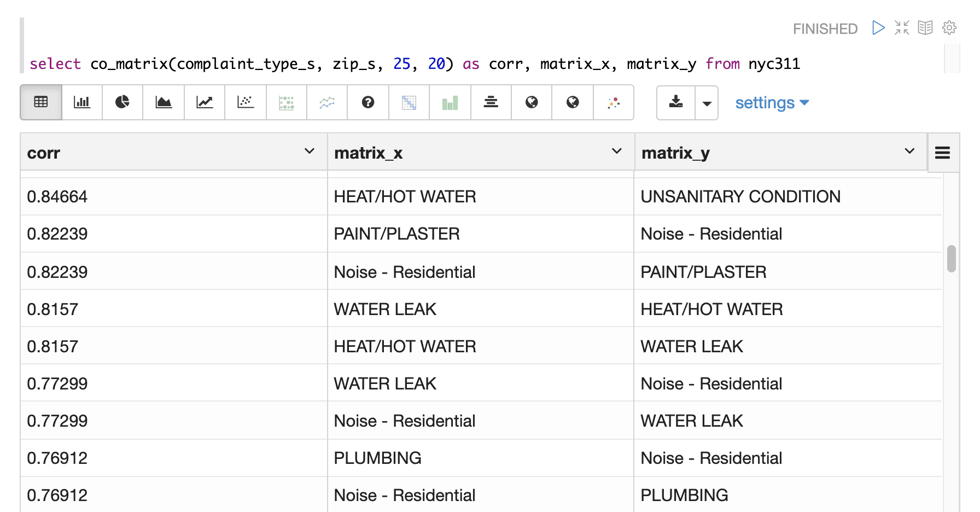Viewport: 980px width, 512px height.
Task: Open the table hamburger menu
Action: point(943,153)
